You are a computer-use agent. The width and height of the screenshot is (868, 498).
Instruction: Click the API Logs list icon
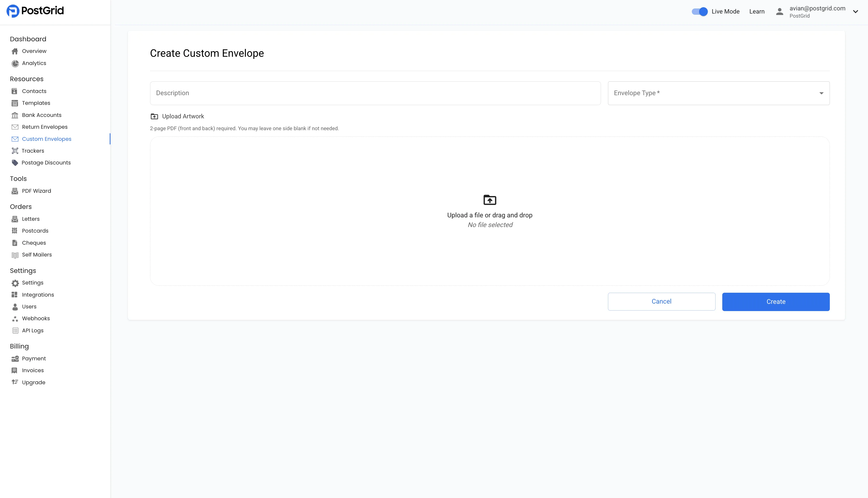[15, 330]
